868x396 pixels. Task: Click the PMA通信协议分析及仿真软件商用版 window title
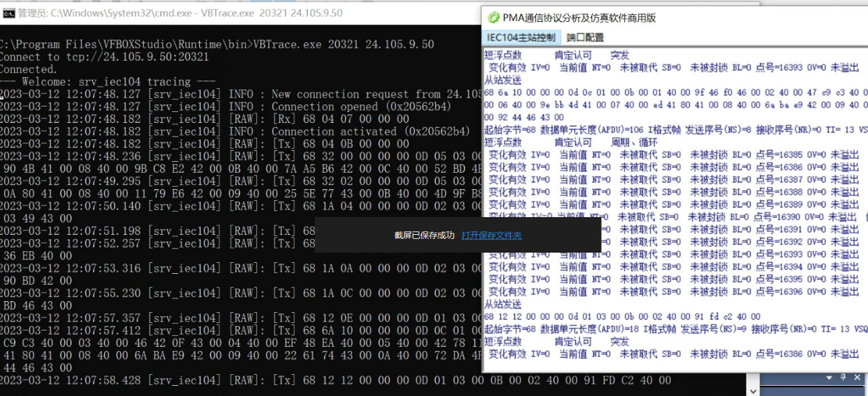point(579,18)
